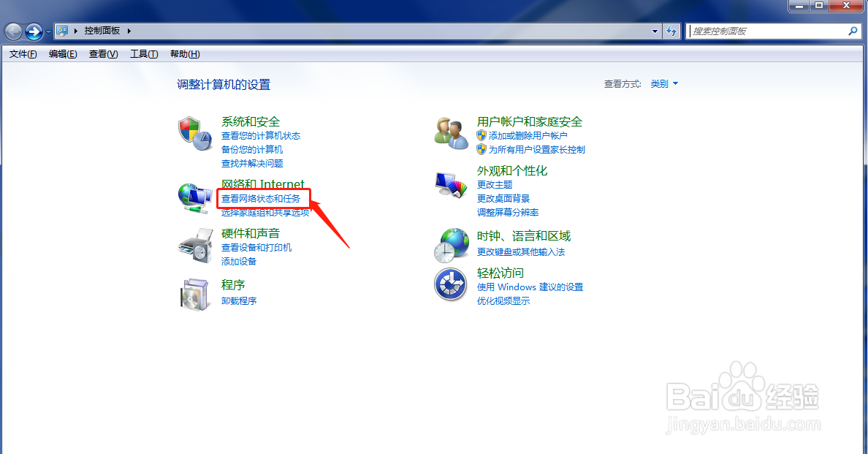Open the 查看方式 类别 dropdown

(663, 83)
